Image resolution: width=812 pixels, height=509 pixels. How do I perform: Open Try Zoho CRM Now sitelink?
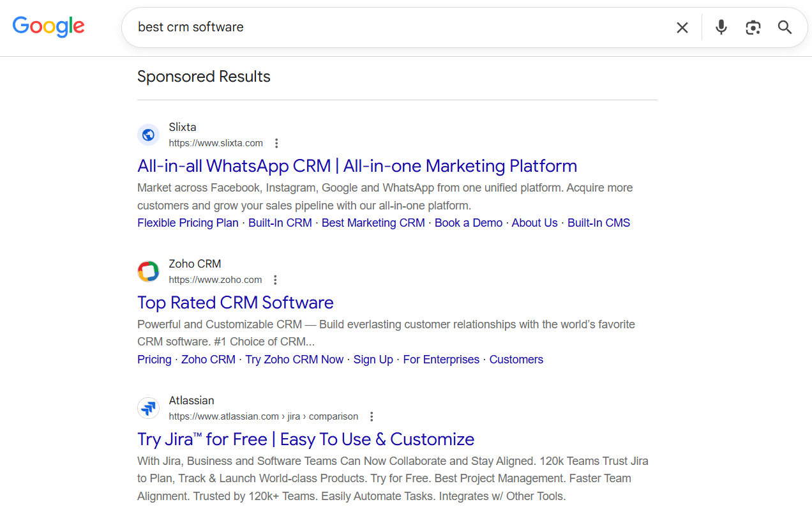click(294, 360)
